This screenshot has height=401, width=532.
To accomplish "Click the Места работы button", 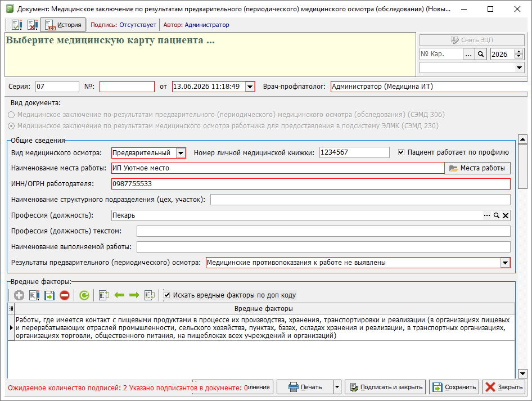I will coord(477,168).
